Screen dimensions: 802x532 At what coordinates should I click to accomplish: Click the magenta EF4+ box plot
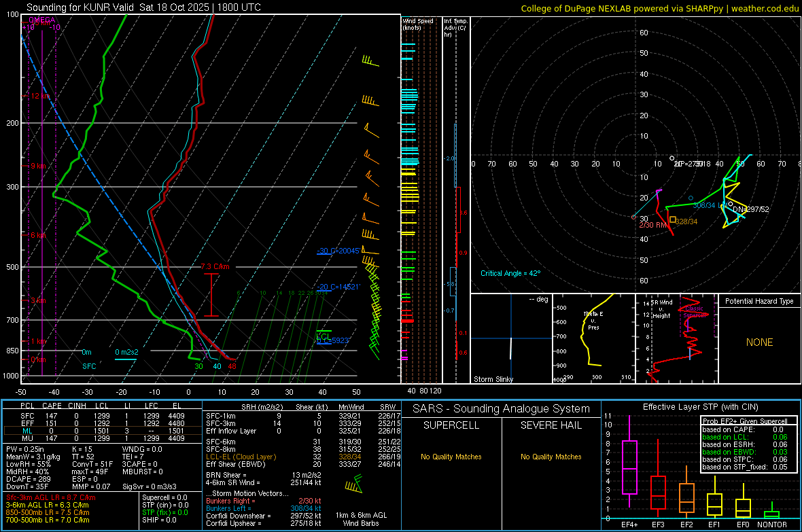pos(629,467)
